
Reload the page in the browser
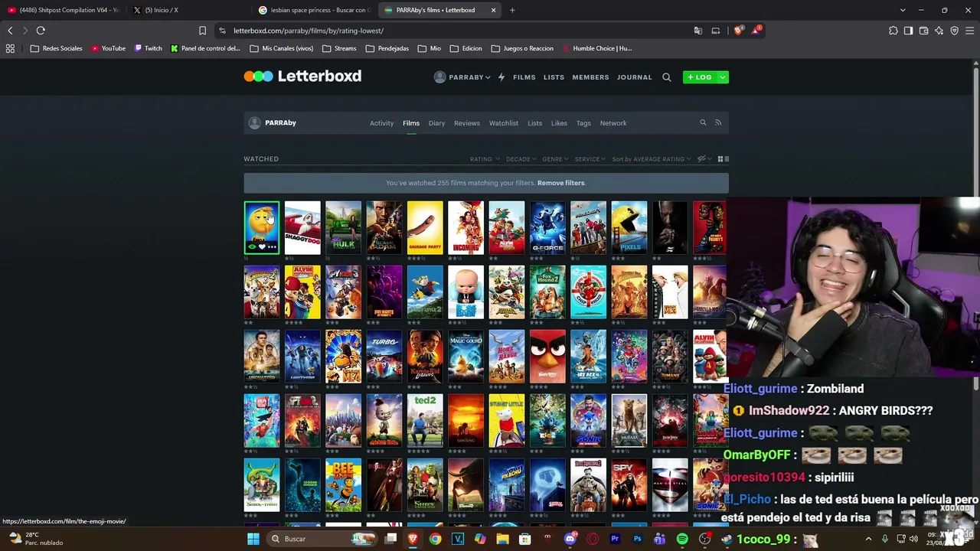(x=41, y=31)
